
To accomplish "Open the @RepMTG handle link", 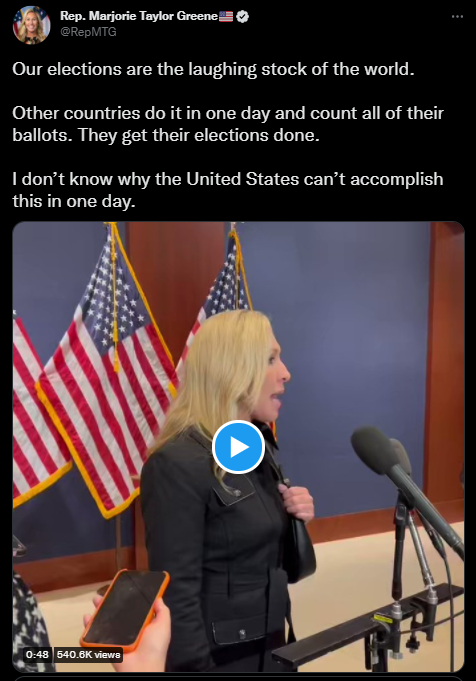I will coord(88,32).
